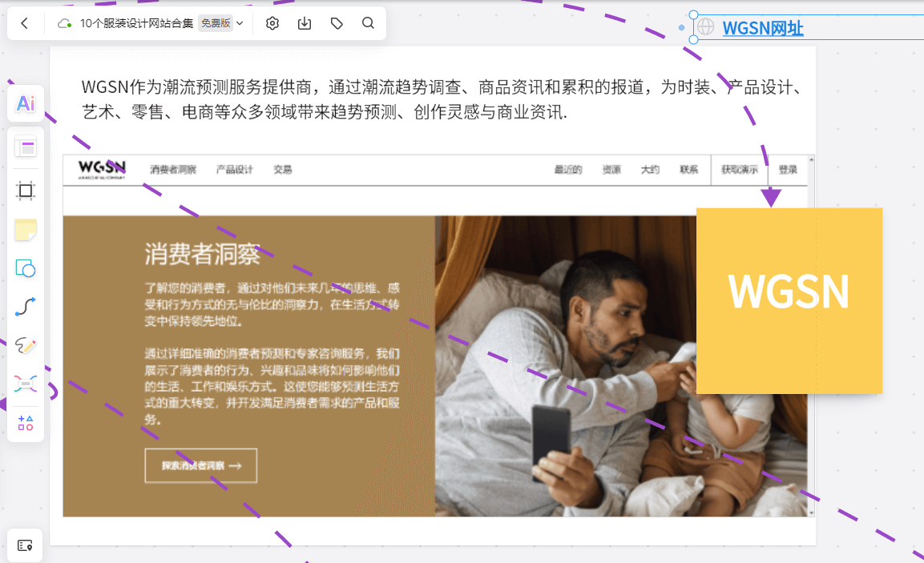Viewport: 924px width, 563px height.
Task: Expand the file title dropdown chevron
Action: (x=240, y=23)
